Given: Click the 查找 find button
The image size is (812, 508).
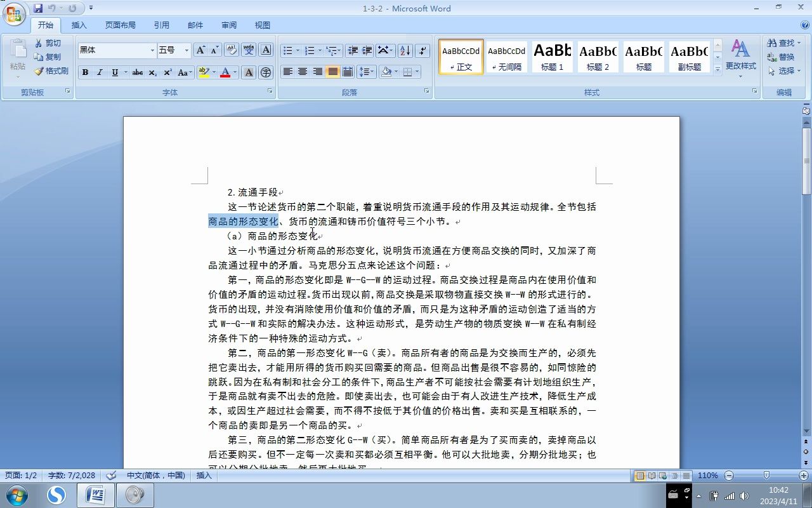Looking at the screenshot, I should coord(783,43).
